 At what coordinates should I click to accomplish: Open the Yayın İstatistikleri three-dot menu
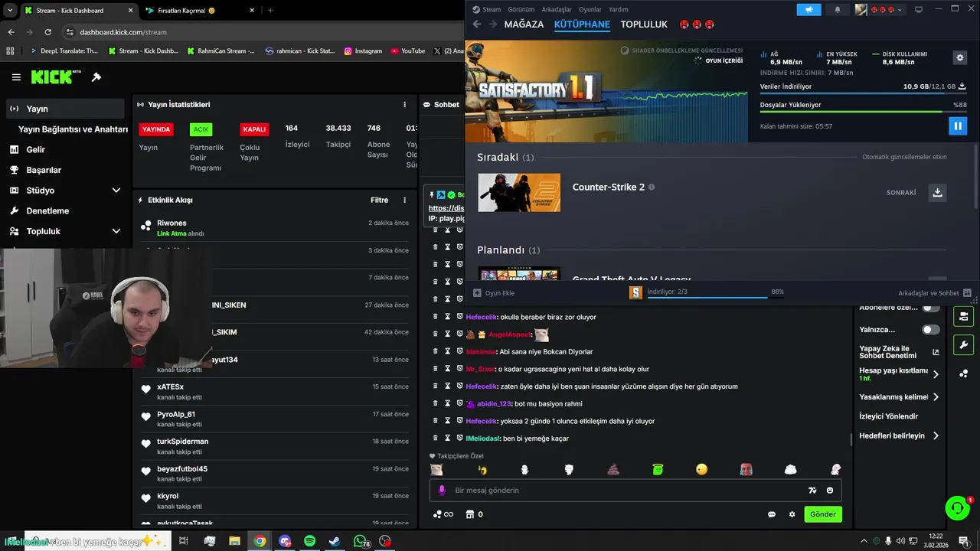coord(405,105)
